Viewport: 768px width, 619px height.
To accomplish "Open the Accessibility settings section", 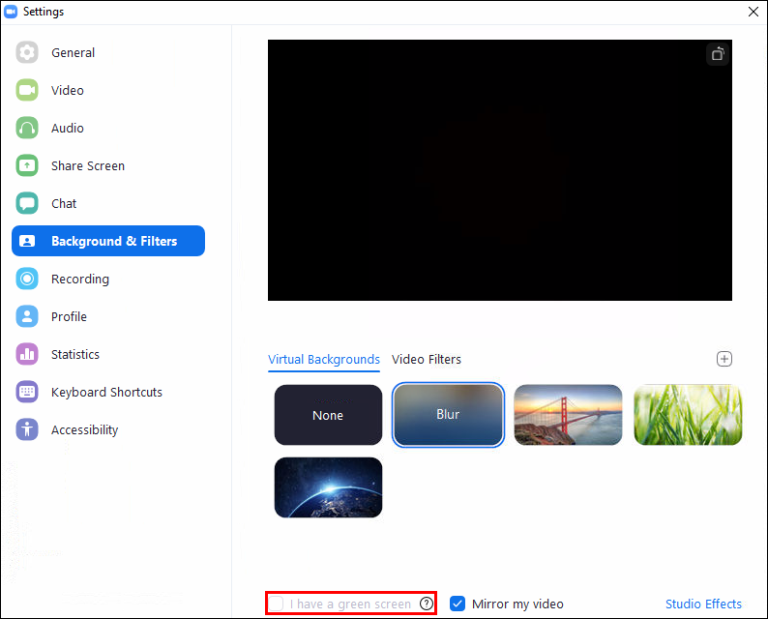I will (x=108, y=429).
